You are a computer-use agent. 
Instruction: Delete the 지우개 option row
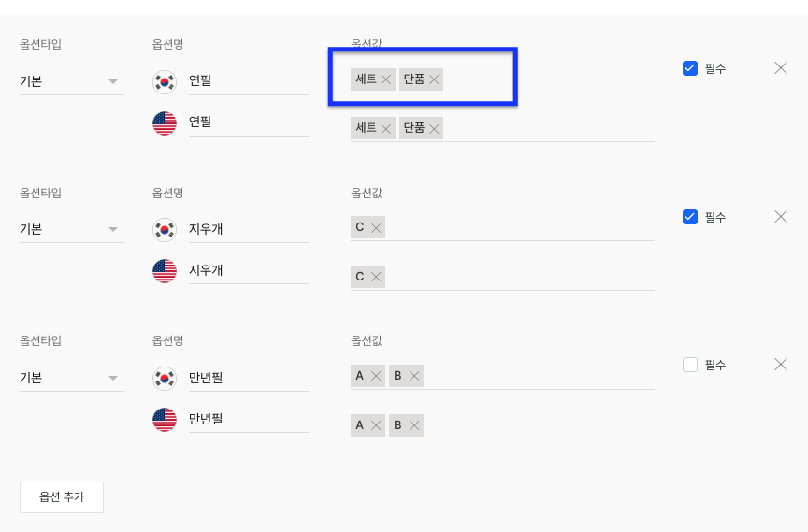(781, 216)
